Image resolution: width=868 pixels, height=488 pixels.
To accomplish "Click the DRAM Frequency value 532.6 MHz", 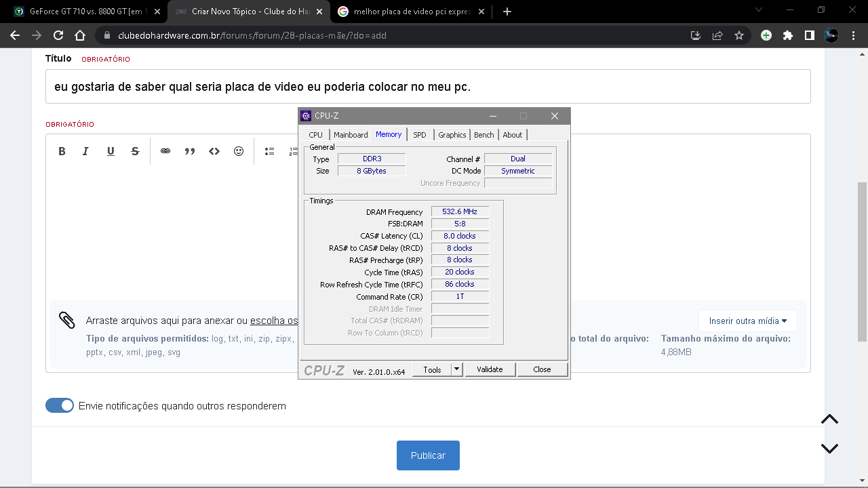I will 460,212.
